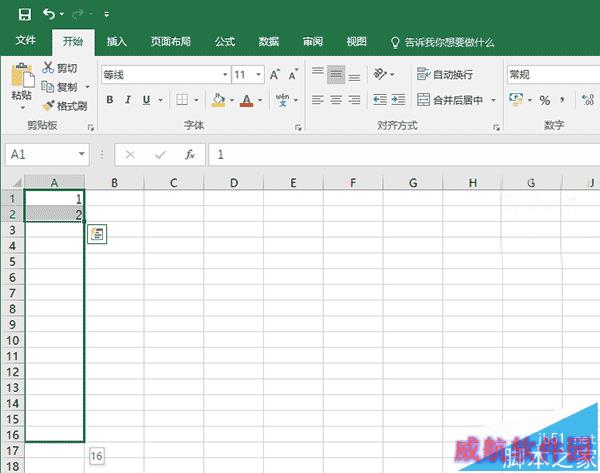Click the Save icon in quick access toolbar

[24, 15]
